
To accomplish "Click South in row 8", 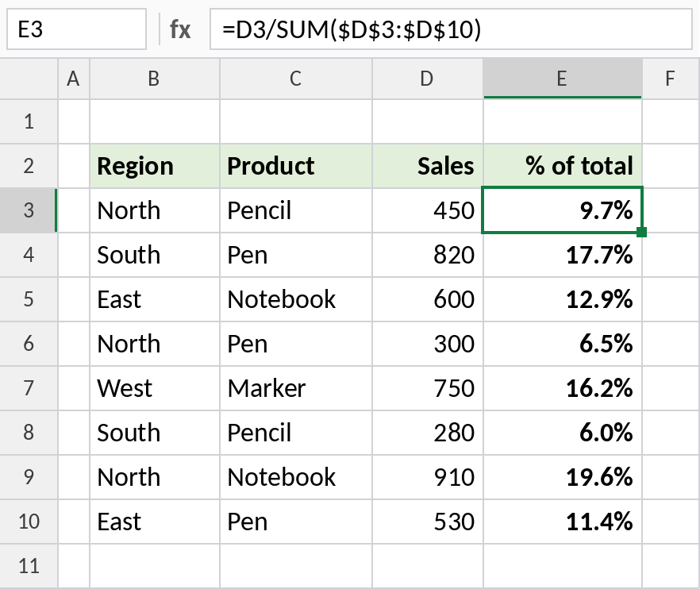I will pyautogui.click(x=155, y=433).
